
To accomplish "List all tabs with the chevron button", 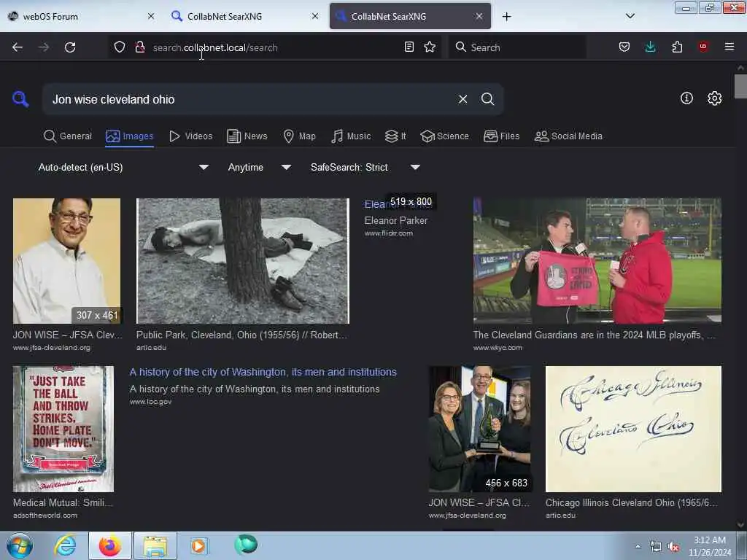I will tap(630, 16).
